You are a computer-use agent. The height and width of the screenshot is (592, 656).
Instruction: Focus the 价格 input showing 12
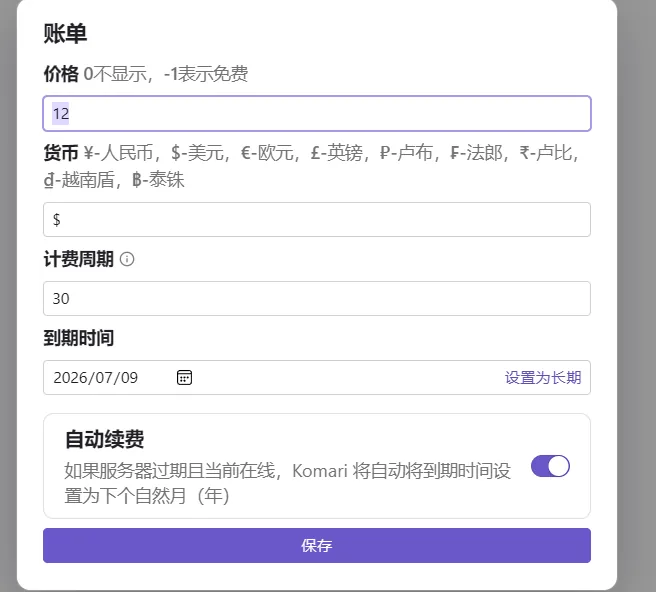(316, 113)
